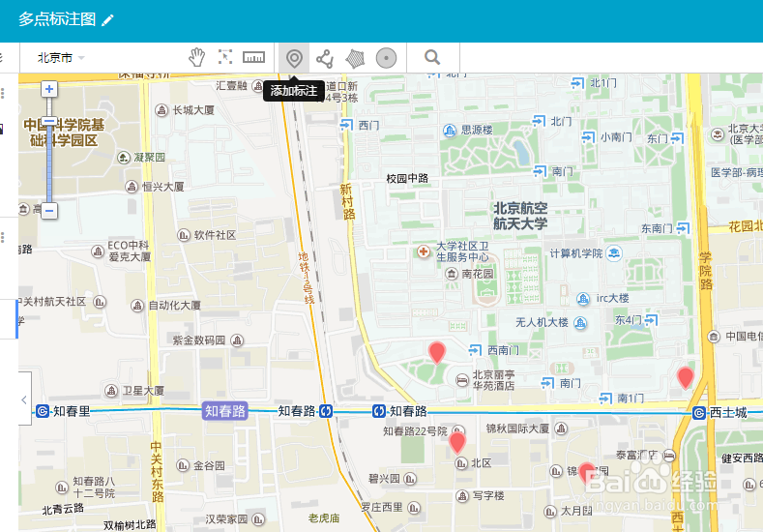The width and height of the screenshot is (763, 532).
Task: Click red marker near 西南门
Action: tap(437, 352)
